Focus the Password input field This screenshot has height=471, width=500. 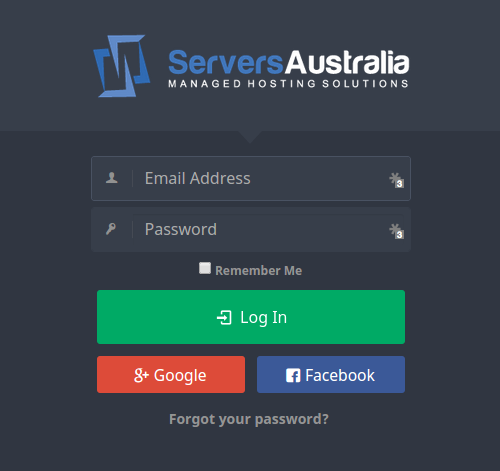251,229
